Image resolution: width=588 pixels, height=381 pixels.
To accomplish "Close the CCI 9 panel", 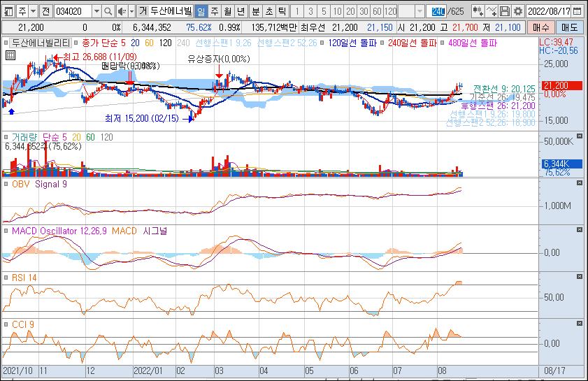I will point(580,323).
